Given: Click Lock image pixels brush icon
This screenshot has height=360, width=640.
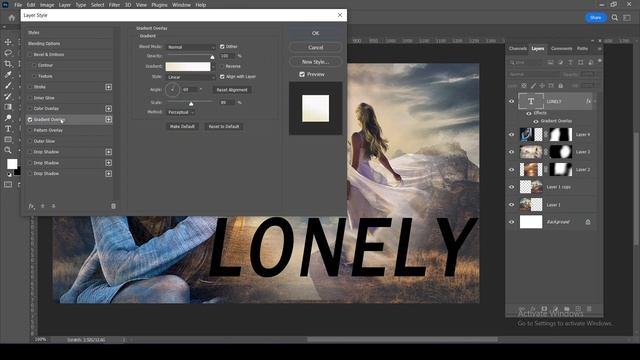Looking at the screenshot, I should (533, 86).
